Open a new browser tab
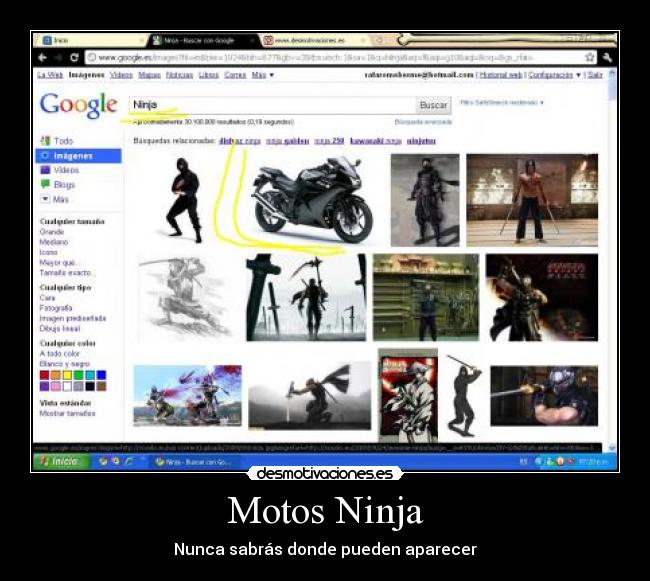Screen dimensions: 650x581 [x=379, y=40]
